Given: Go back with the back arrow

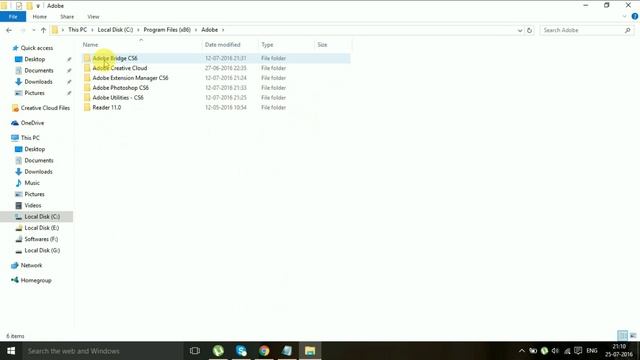Looking at the screenshot, I should pyautogui.click(x=9, y=30).
